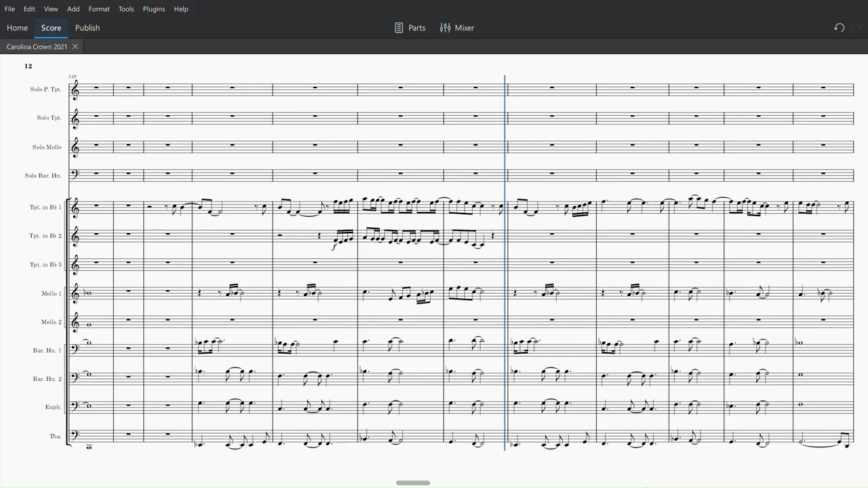Click the horizontal scrollbar below the score
The width and height of the screenshot is (868, 488).
413,483
